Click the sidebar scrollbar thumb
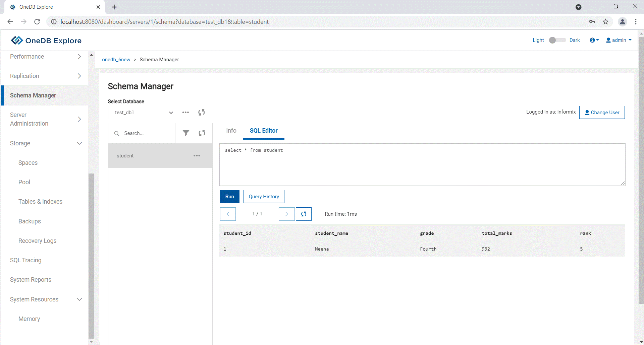The image size is (644, 345). [91, 256]
